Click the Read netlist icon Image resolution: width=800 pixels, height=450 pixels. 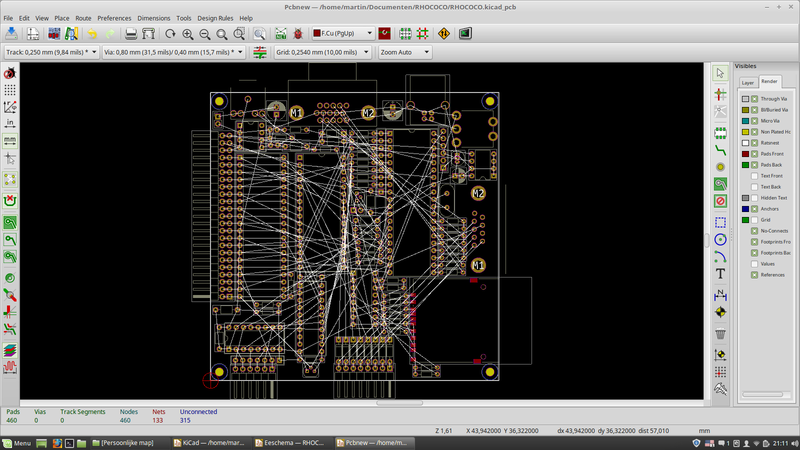pyautogui.click(x=281, y=34)
